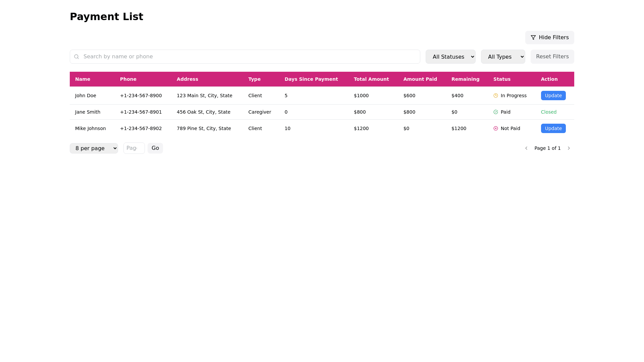The height and width of the screenshot is (362, 644).
Task: Click the Go button
Action: pyautogui.click(x=155, y=148)
